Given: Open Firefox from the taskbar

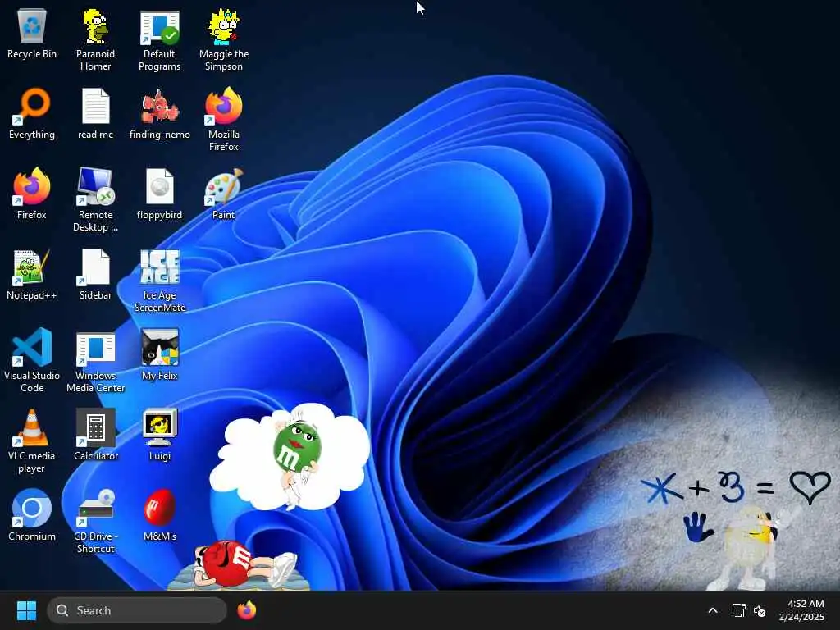Looking at the screenshot, I should click(246, 610).
